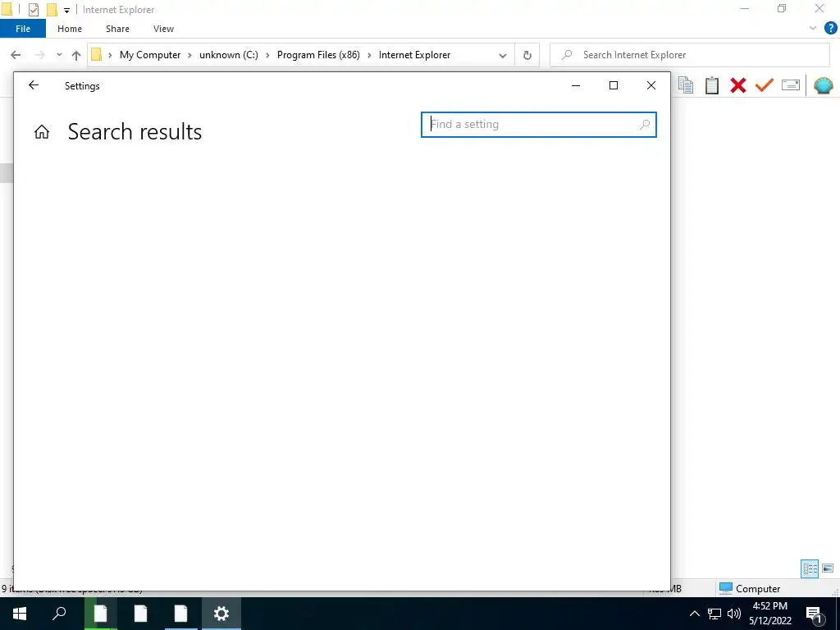Refresh the Explorer folder view
The width and height of the screenshot is (840, 630).
click(x=527, y=55)
